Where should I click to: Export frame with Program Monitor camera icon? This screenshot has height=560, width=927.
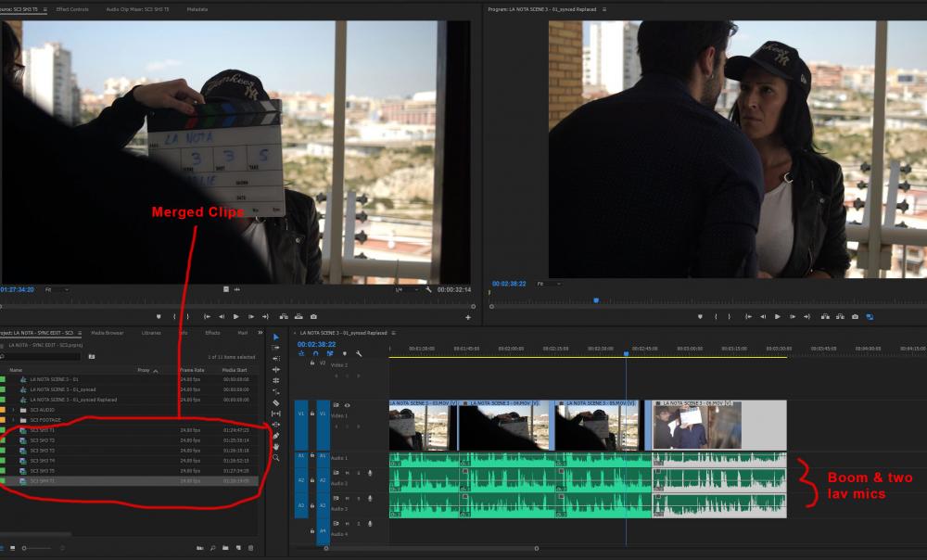coord(855,316)
